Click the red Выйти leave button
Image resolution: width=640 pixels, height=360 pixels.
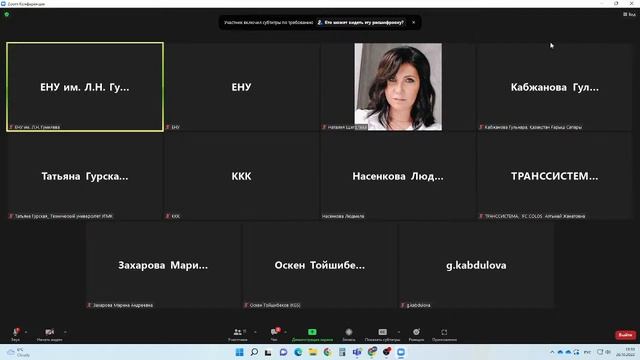pyautogui.click(x=625, y=335)
